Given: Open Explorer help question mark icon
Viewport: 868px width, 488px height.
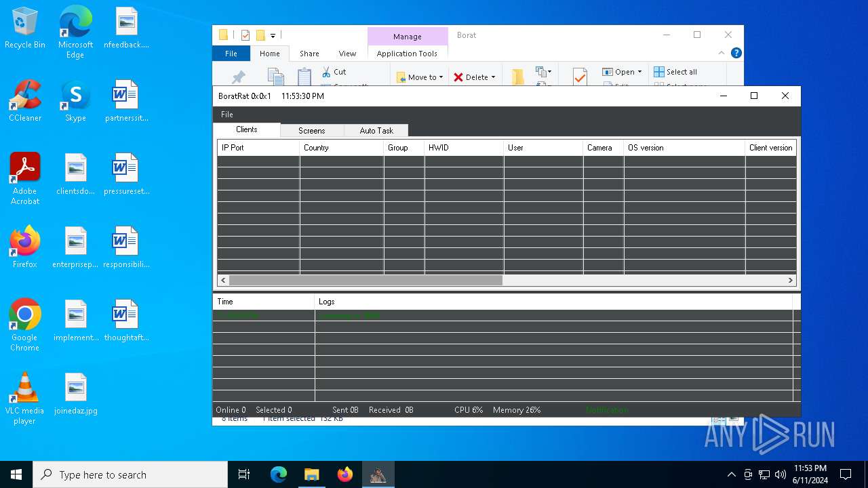Looking at the screenshot, I should click(x=736, y=53).
